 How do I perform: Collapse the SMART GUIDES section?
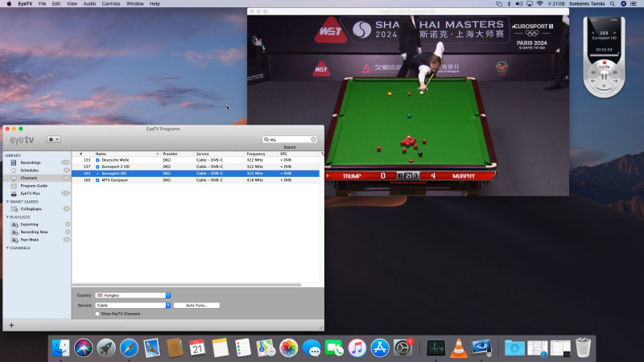pyautogui.click(x=7, y=202)
